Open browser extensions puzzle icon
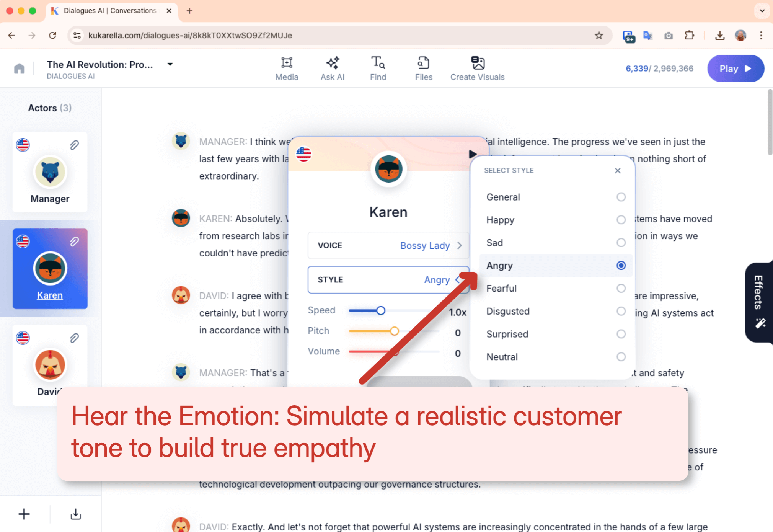 pyautogui.click(x=689, y=36)
